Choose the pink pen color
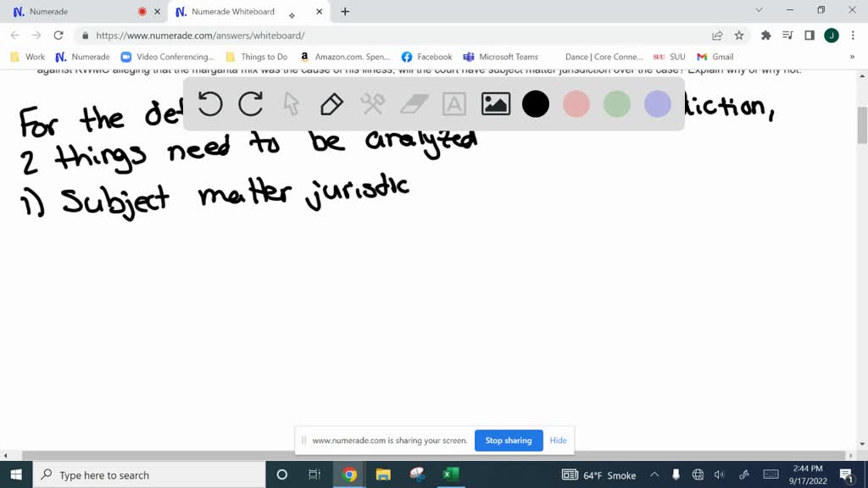Image resolution: width=868 pixels, height=488 pixels. (576, 104)
